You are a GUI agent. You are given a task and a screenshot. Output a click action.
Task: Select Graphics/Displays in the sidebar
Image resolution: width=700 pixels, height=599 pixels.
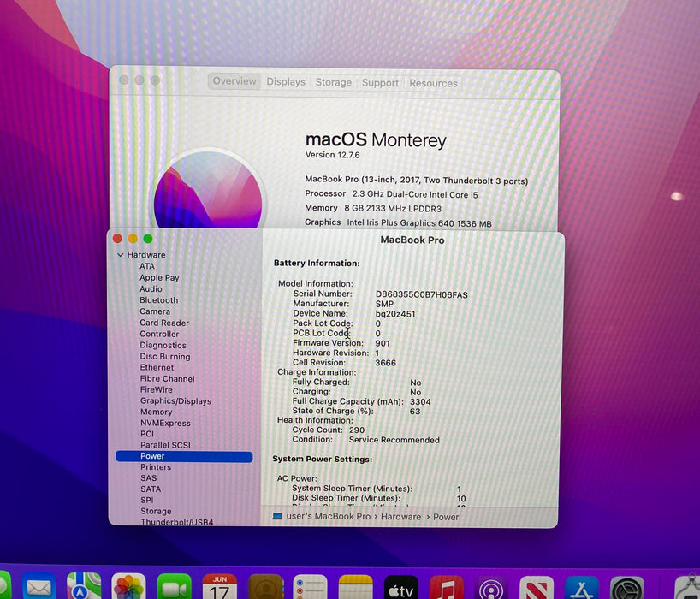(175, 400)
